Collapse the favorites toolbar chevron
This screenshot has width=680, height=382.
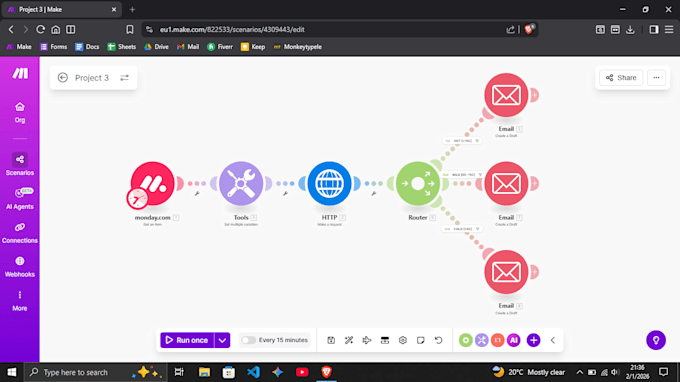[x=553, y=340]
